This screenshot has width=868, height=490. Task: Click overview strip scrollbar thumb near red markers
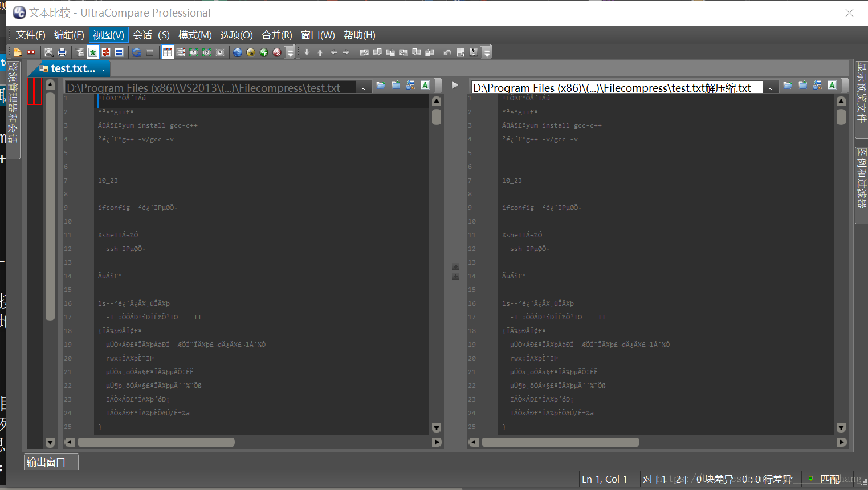(50, 206)
